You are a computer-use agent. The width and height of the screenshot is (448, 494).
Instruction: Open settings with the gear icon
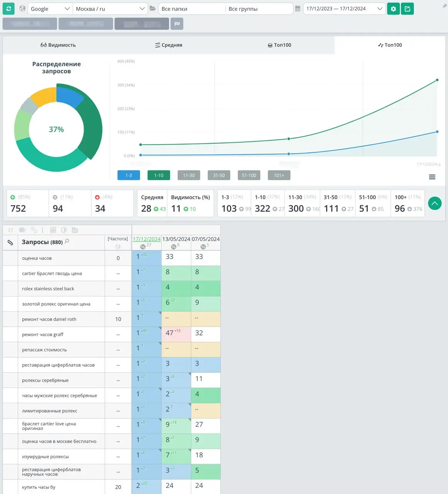click(393, 8)
